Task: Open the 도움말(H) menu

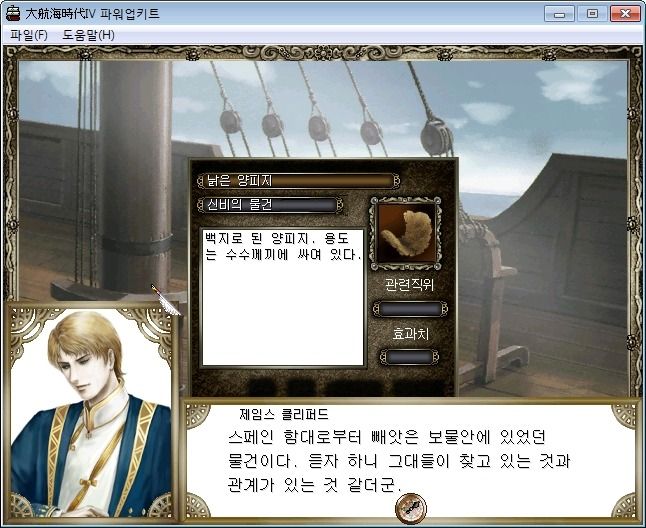Action: 88,35
